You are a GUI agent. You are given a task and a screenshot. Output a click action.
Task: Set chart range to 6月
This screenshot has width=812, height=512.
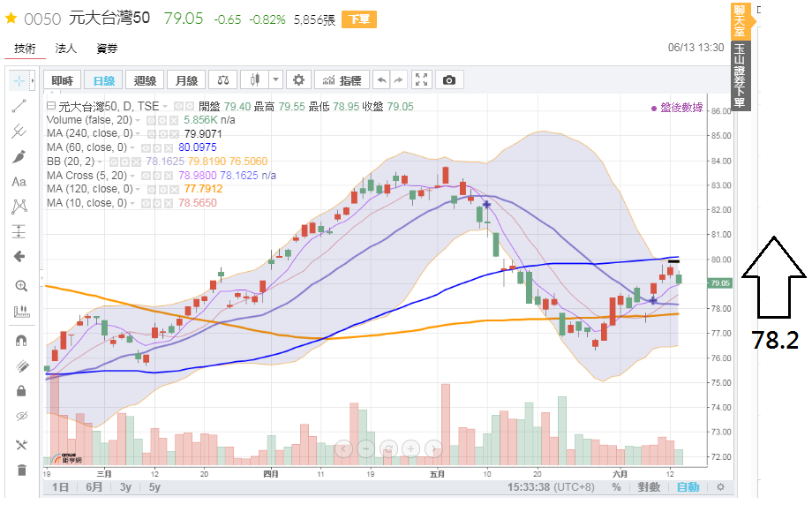(94, 486)
